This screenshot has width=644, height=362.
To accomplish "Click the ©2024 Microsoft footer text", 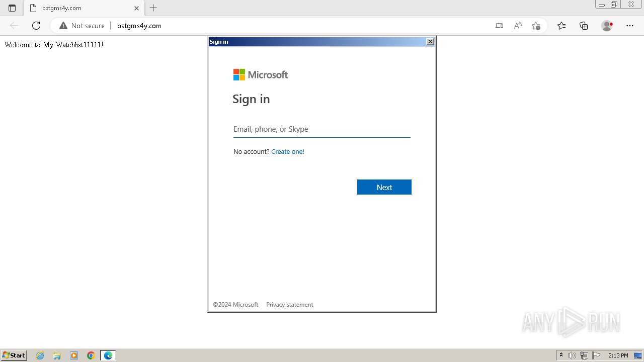I will click(235, 305).
